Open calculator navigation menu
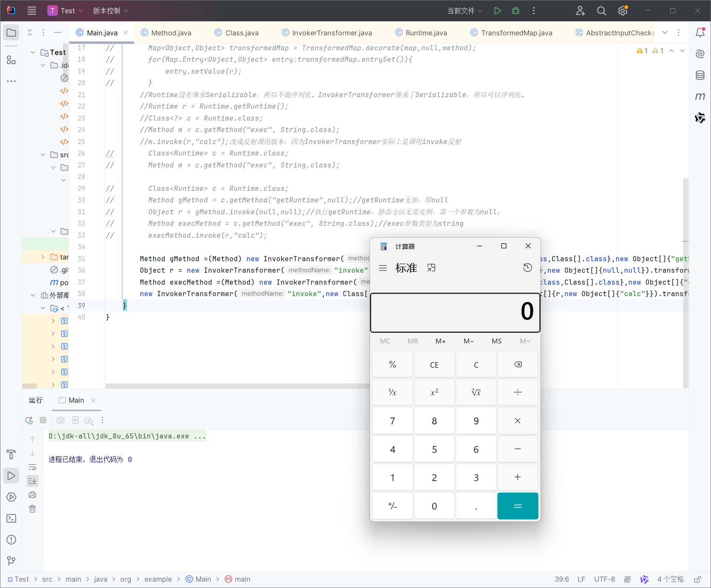The image size is (711, 588). [x=383, y=268]
